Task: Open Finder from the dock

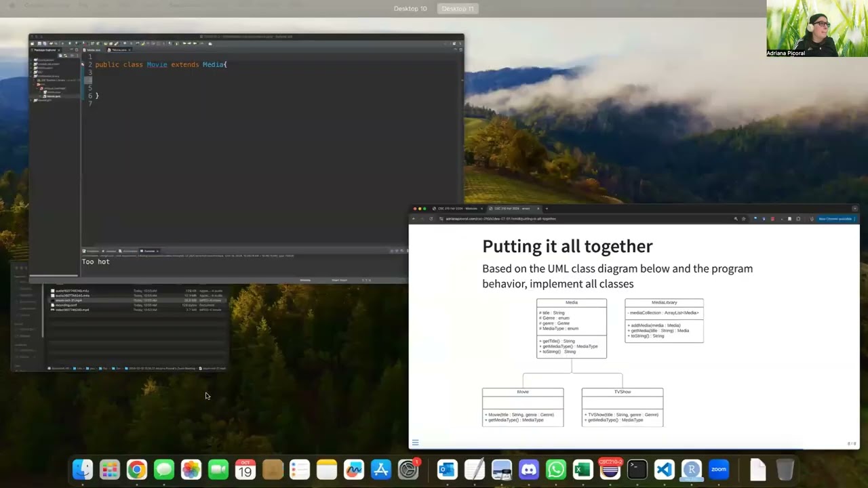Action: click(83, 469)
